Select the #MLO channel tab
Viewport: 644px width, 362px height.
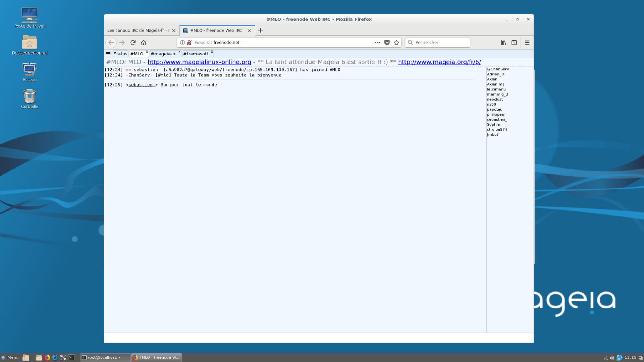pos(137,54)
